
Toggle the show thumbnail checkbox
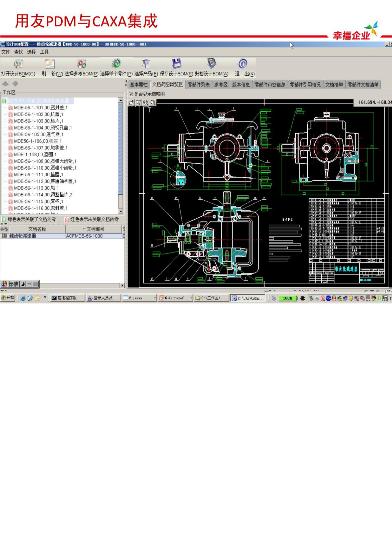(131, 94)
